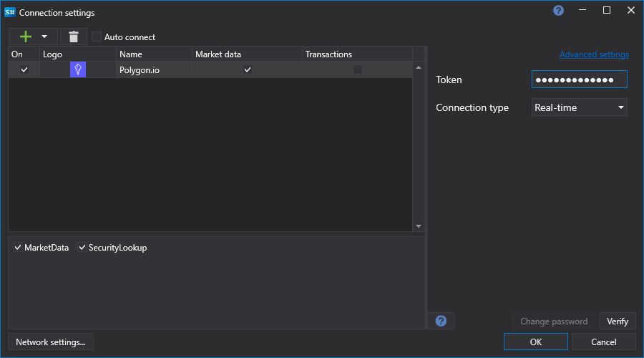Close the Connection settings window
Viewport: 644px width, 358px height.
coord(631,10)
